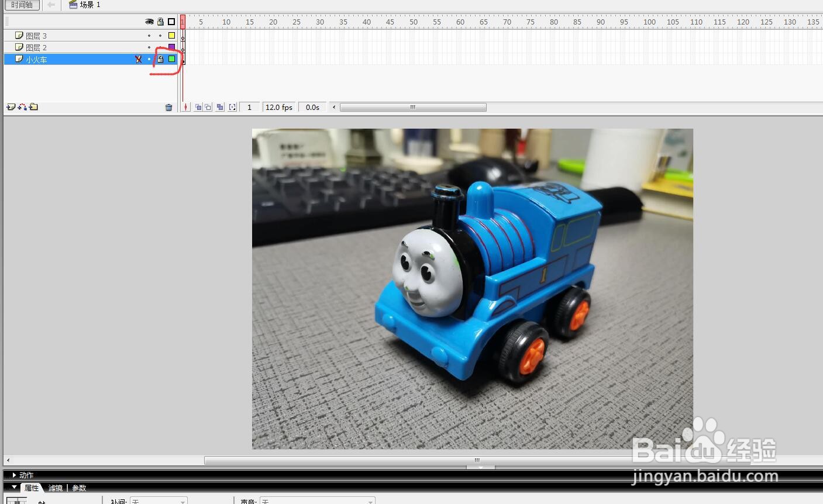The width and height of the screenshot is (823, 504).
Task: Enable the Onion Skin icon
Action: [198, 108]
